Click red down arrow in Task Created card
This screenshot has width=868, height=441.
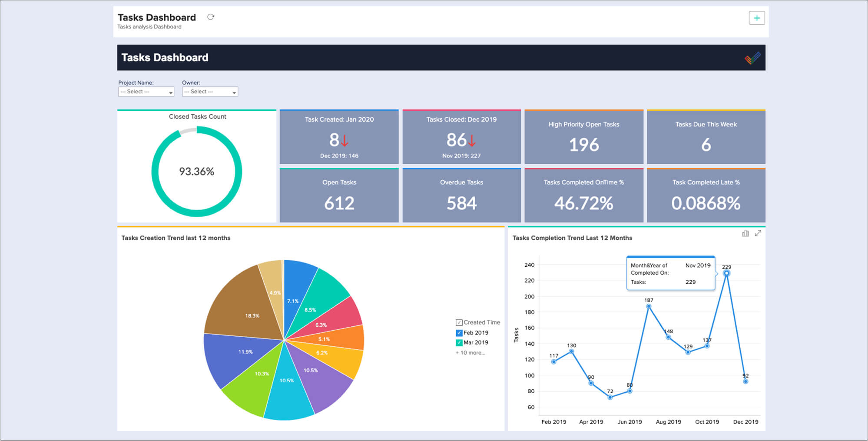coord(345,140)
